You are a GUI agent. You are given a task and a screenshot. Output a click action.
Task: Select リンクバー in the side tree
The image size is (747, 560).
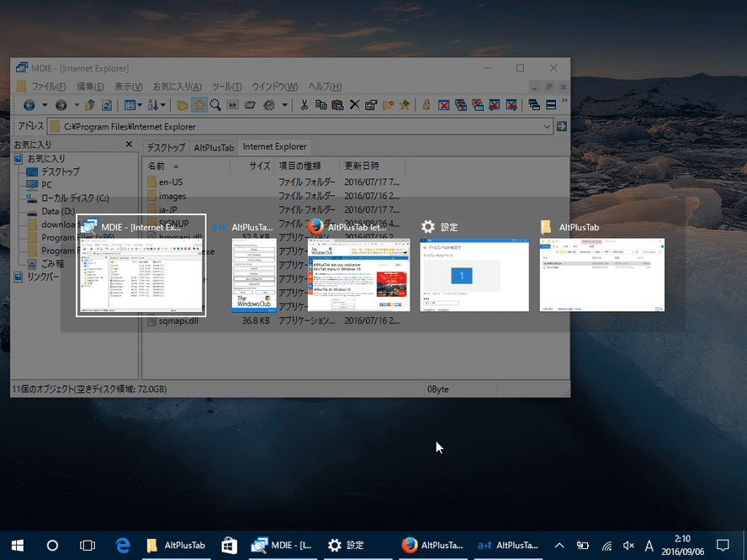pos(44,277)
